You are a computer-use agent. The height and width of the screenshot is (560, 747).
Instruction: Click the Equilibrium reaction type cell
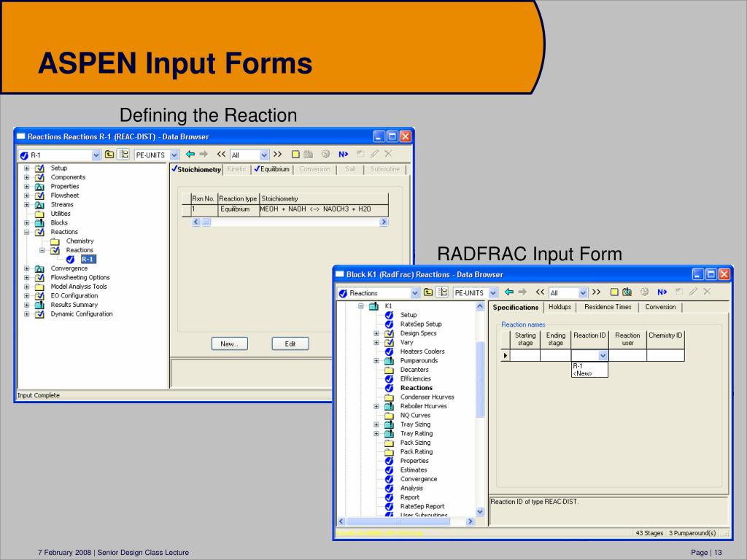click(x=239, y=209)
